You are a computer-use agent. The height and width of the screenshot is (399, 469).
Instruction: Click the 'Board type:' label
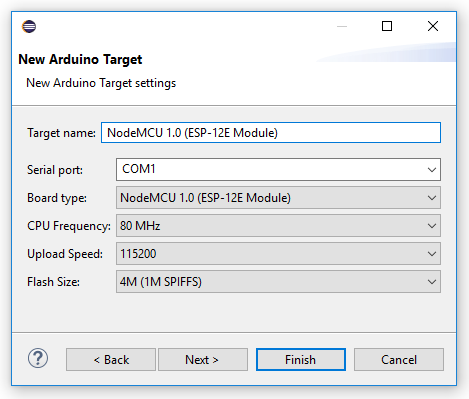pyautogui.click(x=57, y=198)
